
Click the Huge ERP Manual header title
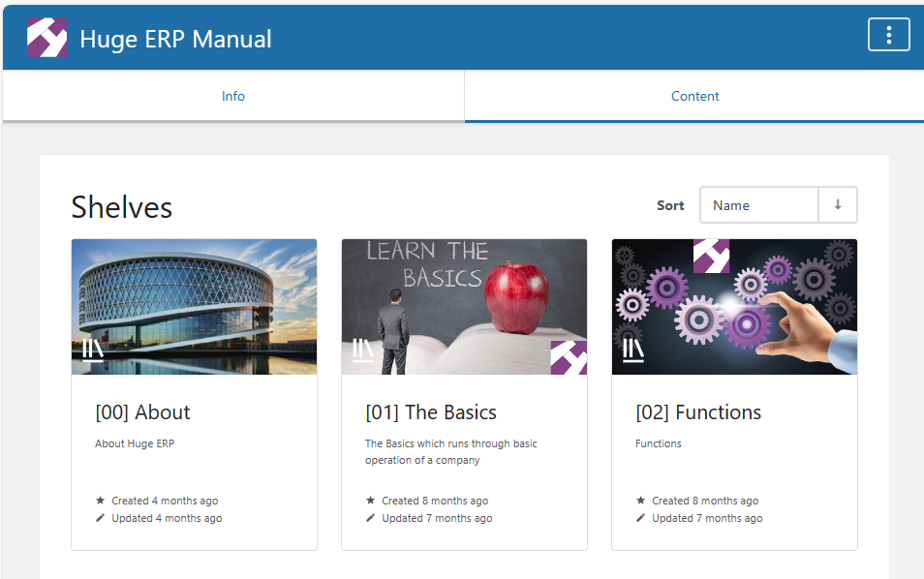[175, 39]
